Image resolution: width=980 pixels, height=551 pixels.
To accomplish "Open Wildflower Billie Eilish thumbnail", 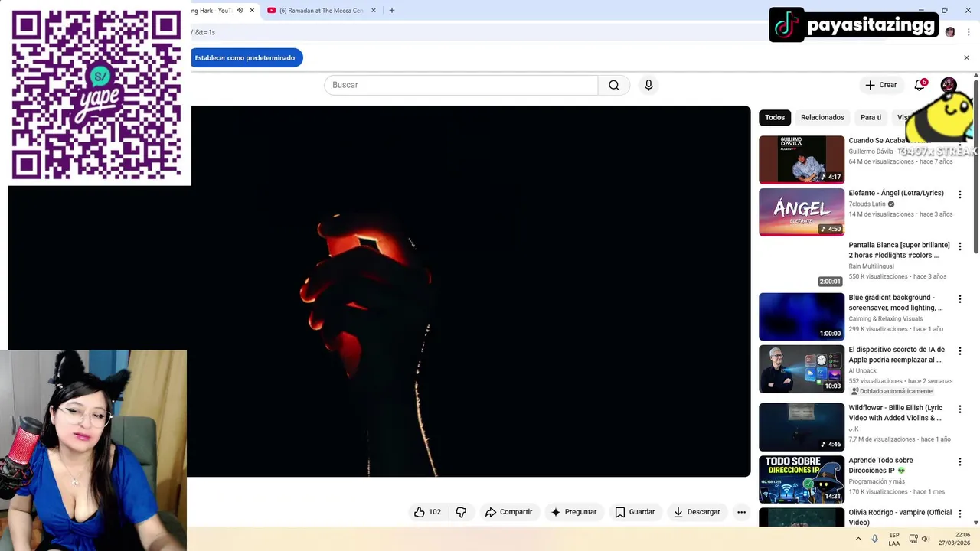I will [802, 427].
